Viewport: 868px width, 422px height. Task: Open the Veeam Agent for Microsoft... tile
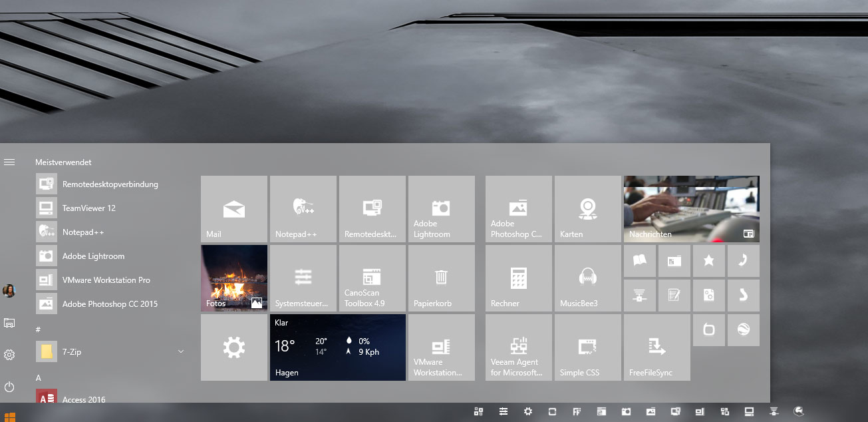(x=519, y=347)
